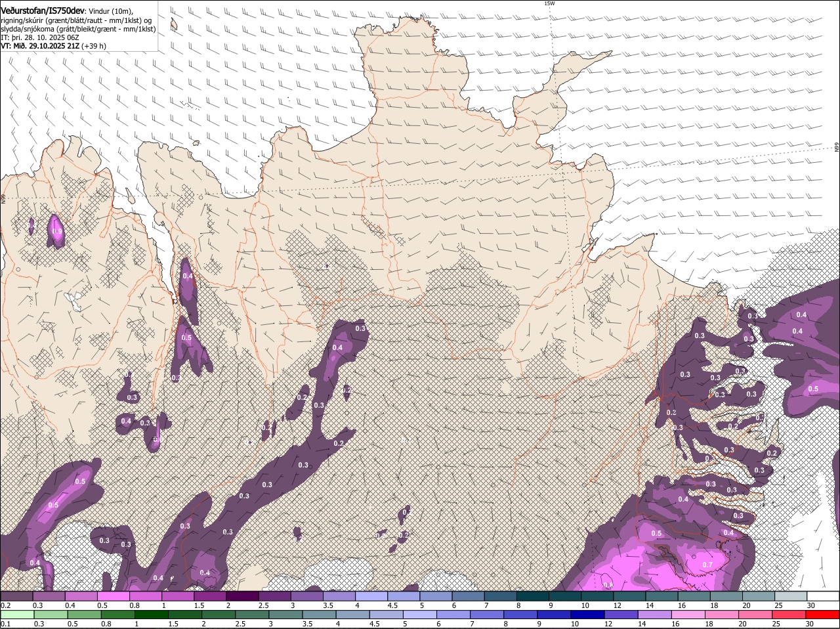Screen dimensions: 840x629
Task: Pick the pale green 0.1 rain legend swatch
Action: (17, 615)
